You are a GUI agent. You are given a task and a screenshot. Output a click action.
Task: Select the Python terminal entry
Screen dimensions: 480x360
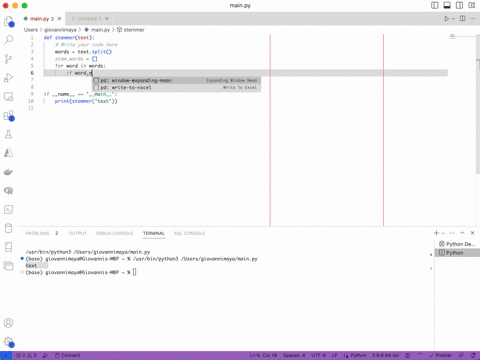457,253
